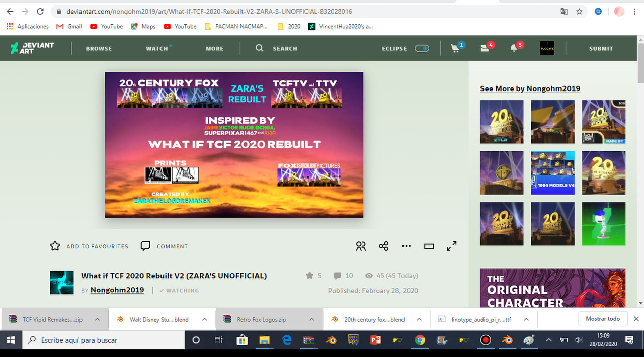This screenshot has height=357, width=644.
Task: Open PowerPoint from the taskbar
Action: [x=375, y=340]
